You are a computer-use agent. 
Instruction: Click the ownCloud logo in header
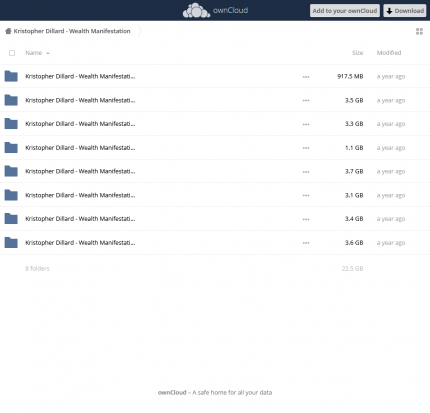215,10
